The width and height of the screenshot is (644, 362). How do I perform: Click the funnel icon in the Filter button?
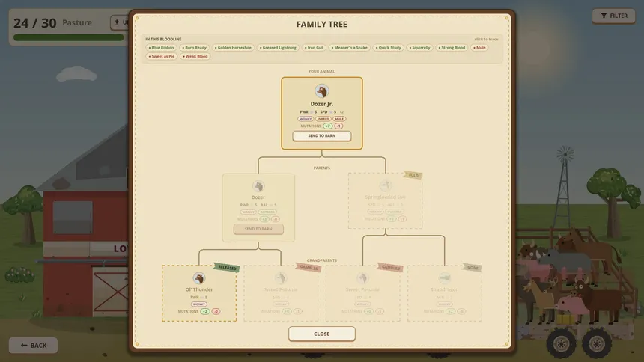(604, 16)
